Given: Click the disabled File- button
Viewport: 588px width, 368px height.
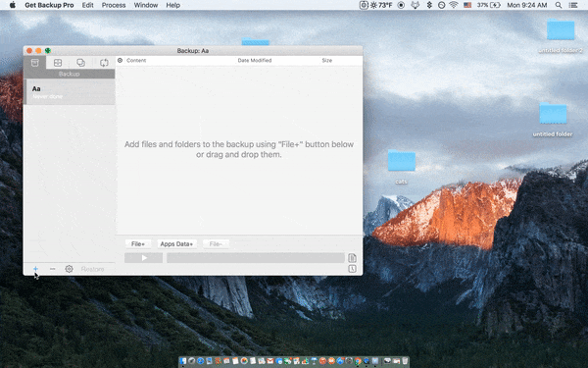Looking at the screenshot, I should pos(216,244).
